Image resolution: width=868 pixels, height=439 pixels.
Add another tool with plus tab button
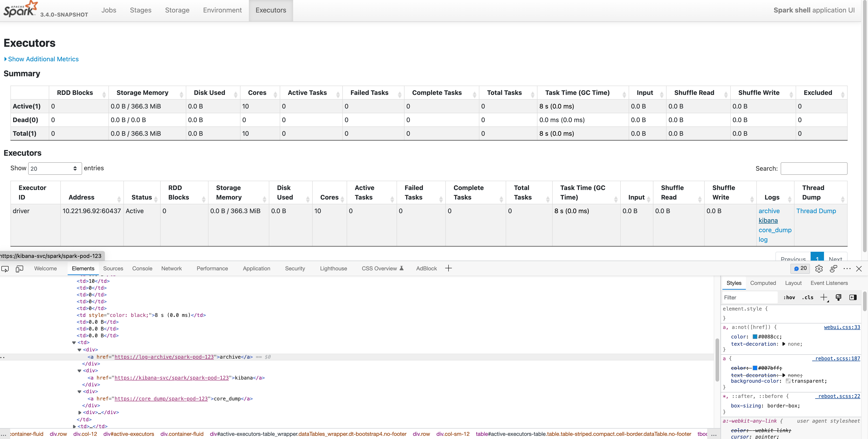[448, 268]
